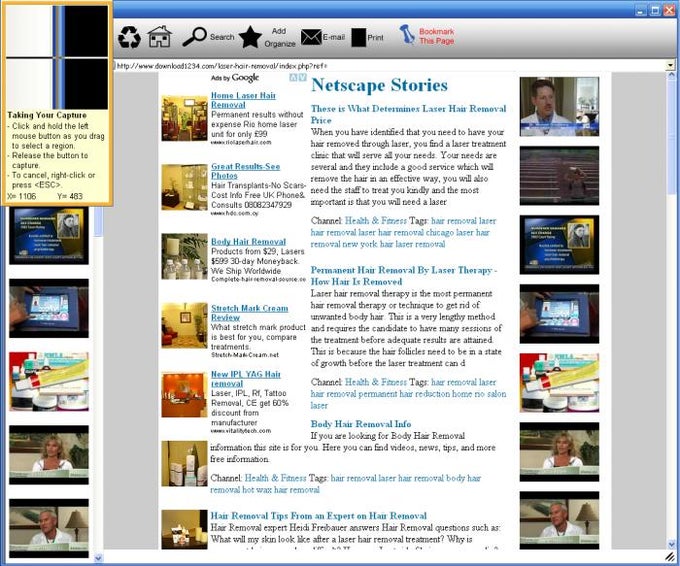Go to the Home house icon
Screen dimensions: 680x566
[159, 36]
